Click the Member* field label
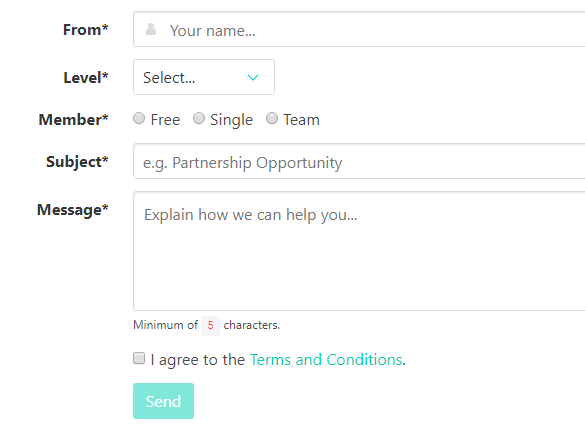 coord(73,120)
